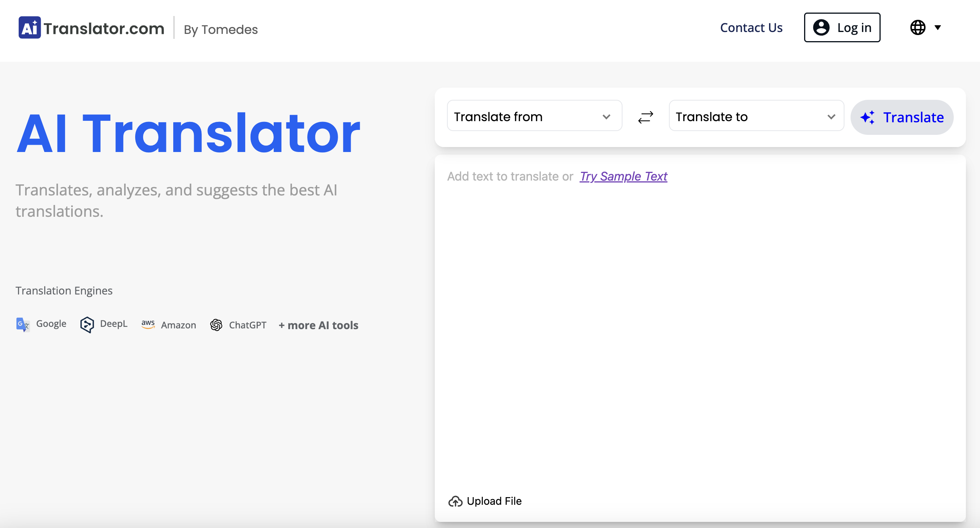This screenshot has width=980, height=528.
Task: Click the AWS Amazon engine icon
Action: (148, 324)
